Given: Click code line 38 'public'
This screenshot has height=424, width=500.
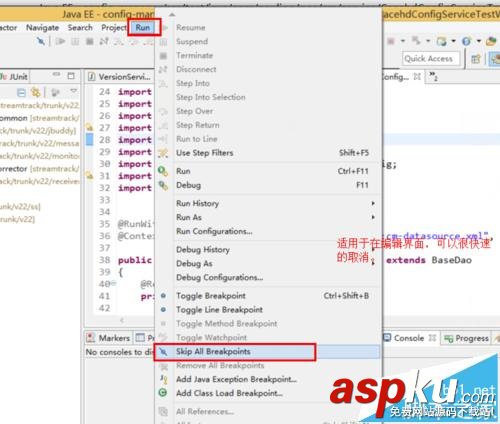Looking at the screenshot, I should click(x=135, y=260).
